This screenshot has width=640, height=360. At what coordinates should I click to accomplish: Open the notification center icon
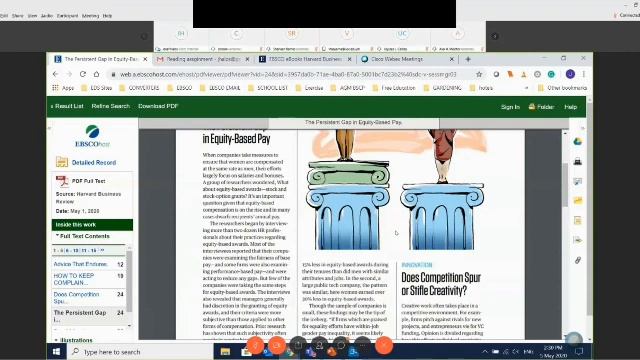pyautogui.click(x=579, y=351)
